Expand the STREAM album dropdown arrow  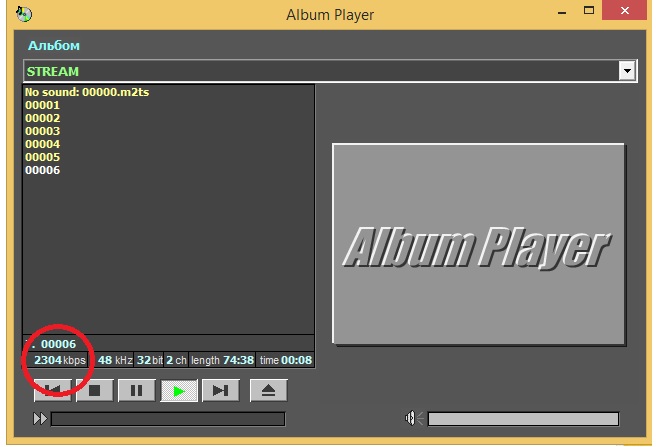[x=627, y=71]
